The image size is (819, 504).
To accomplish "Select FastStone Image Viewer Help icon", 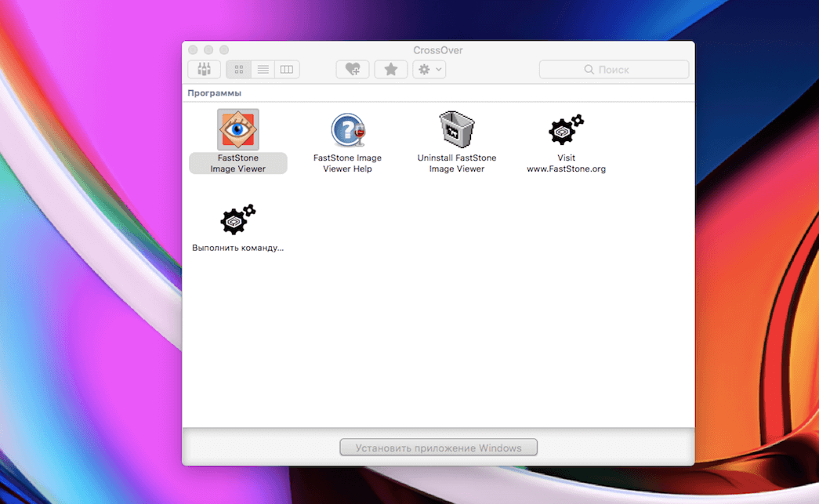I will [347, 130].
